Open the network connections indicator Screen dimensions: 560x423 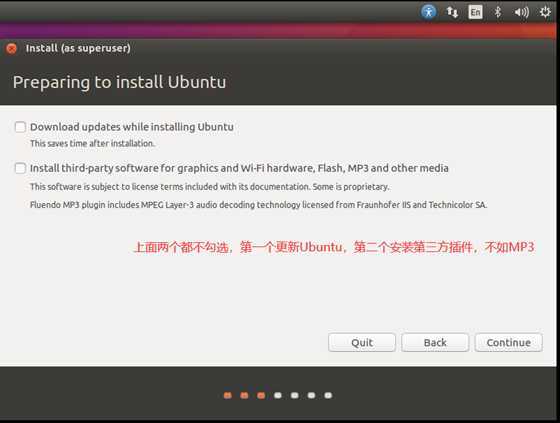(452, 12)
